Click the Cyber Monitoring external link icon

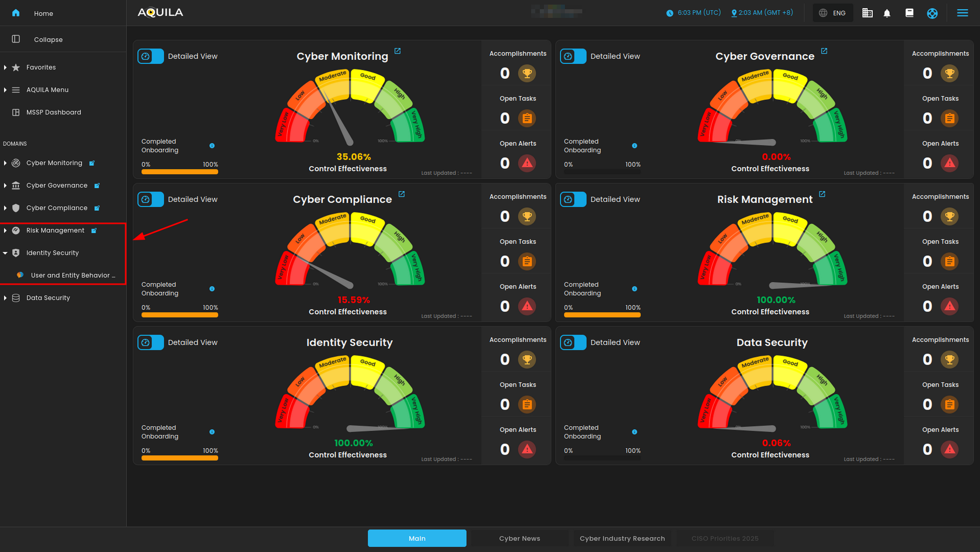click(397, 51)
